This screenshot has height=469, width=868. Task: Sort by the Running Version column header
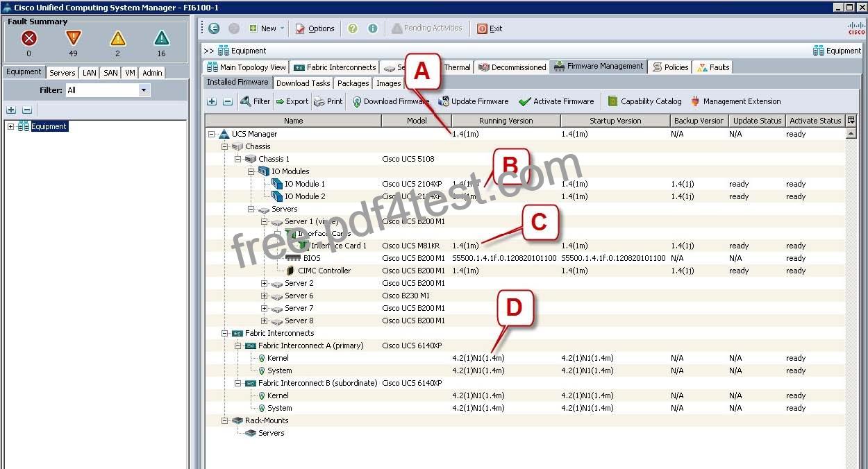[506, 121]
